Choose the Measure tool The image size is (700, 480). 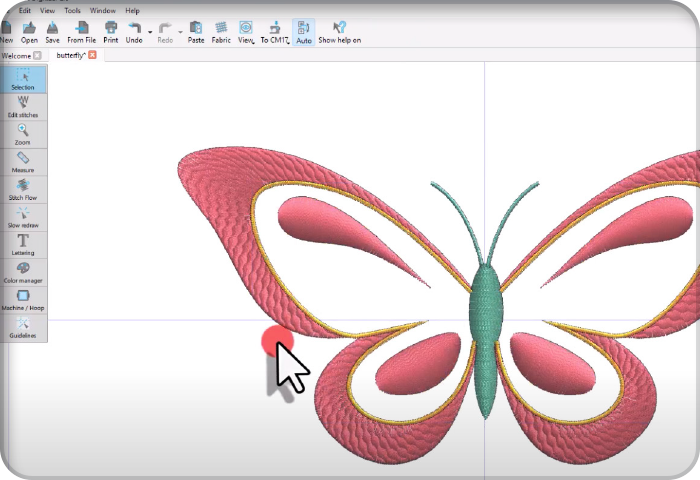(23, 161)
